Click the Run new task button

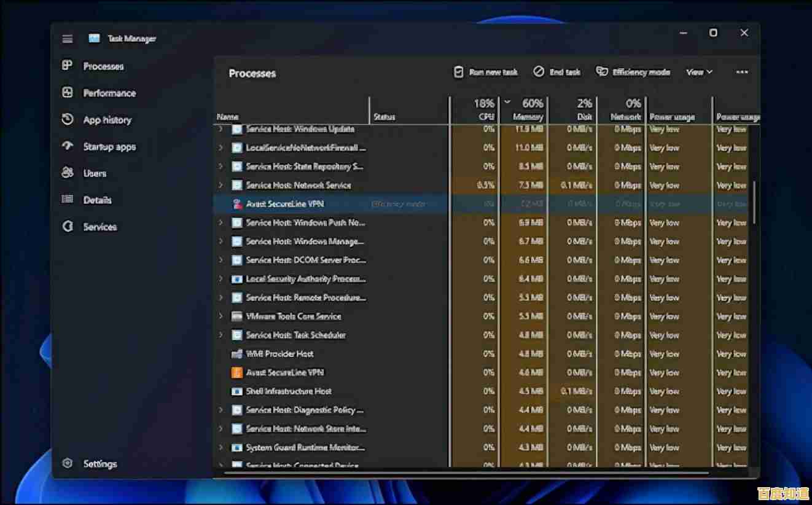tap(485, 72)
